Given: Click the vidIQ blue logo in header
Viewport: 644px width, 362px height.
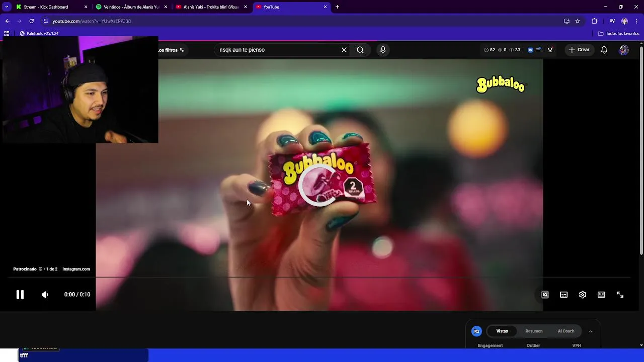Looking at the screenshot, I should pyautogui.click(x=530, y=50).
